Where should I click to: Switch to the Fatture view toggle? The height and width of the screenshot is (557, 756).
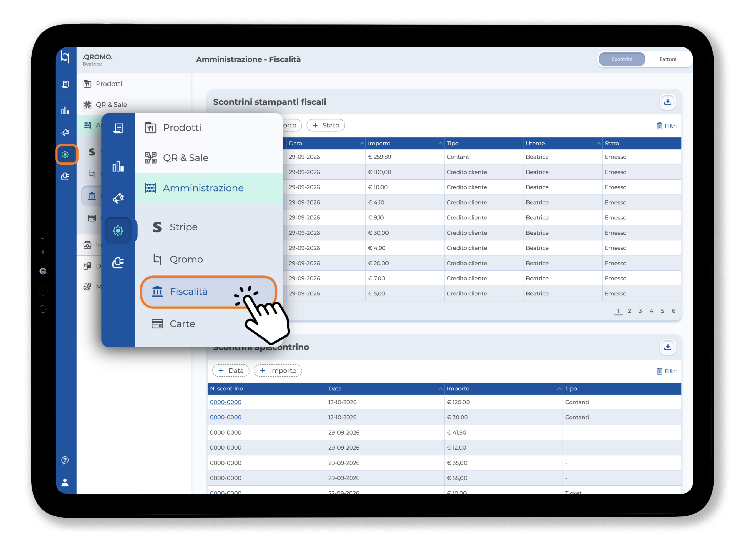pos(668,59)
